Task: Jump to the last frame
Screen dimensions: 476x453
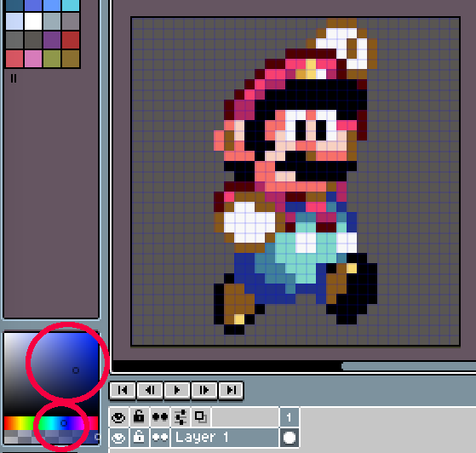Action: (x=231, y=390)
